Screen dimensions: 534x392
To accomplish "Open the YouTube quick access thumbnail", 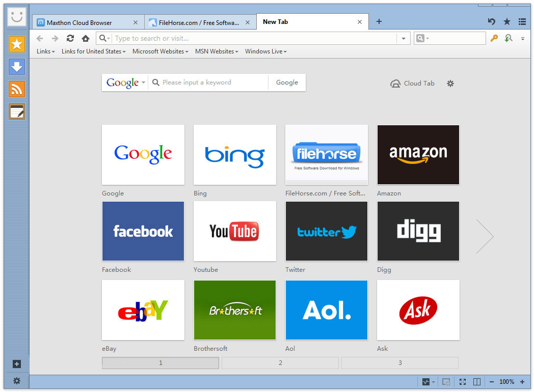I will (x=235, y=231).
